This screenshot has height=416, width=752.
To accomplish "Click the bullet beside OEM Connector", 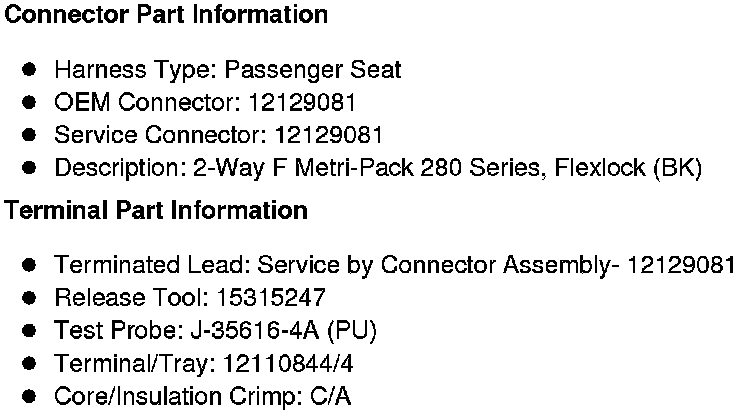I will (30, 102).
